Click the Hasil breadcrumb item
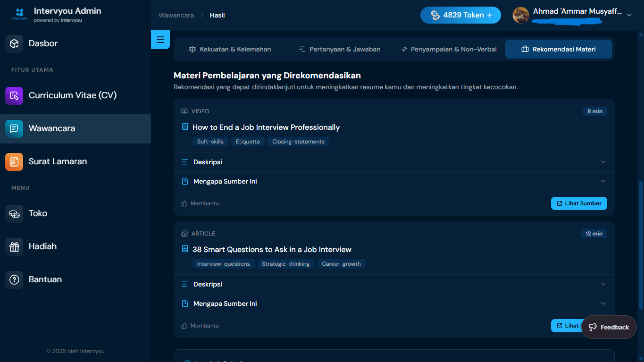Viewport: 644px width, 362px height. [217, 15]
